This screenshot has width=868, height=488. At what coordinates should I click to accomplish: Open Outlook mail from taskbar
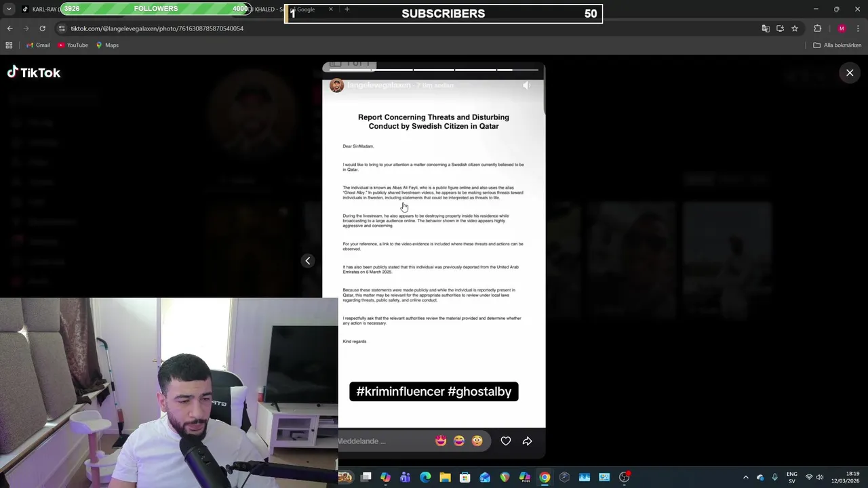485,477
